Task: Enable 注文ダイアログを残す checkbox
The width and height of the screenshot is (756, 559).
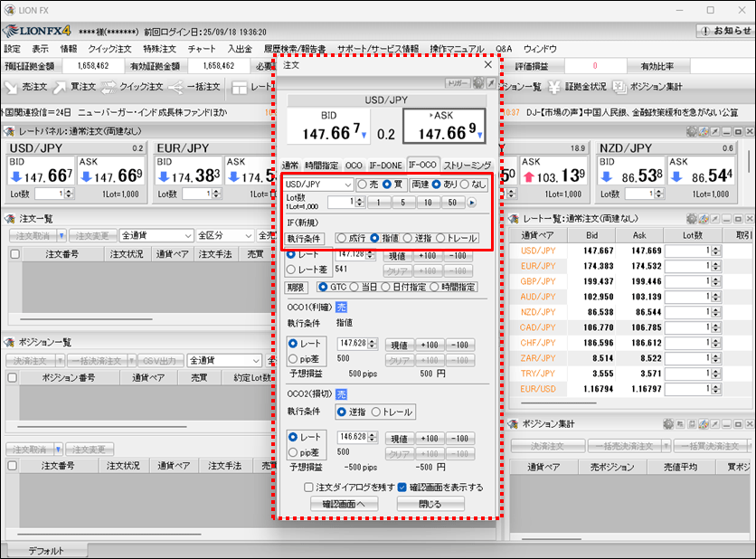Action: point(308,487)
